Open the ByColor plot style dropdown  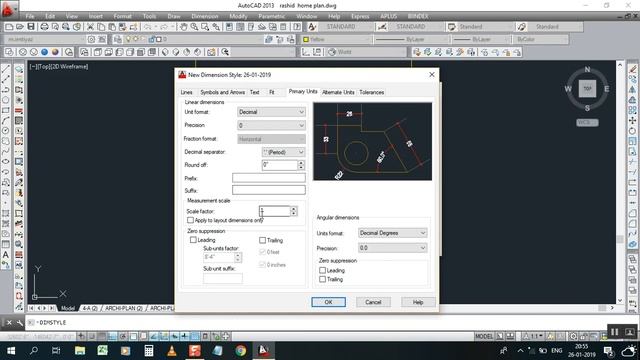541,40
